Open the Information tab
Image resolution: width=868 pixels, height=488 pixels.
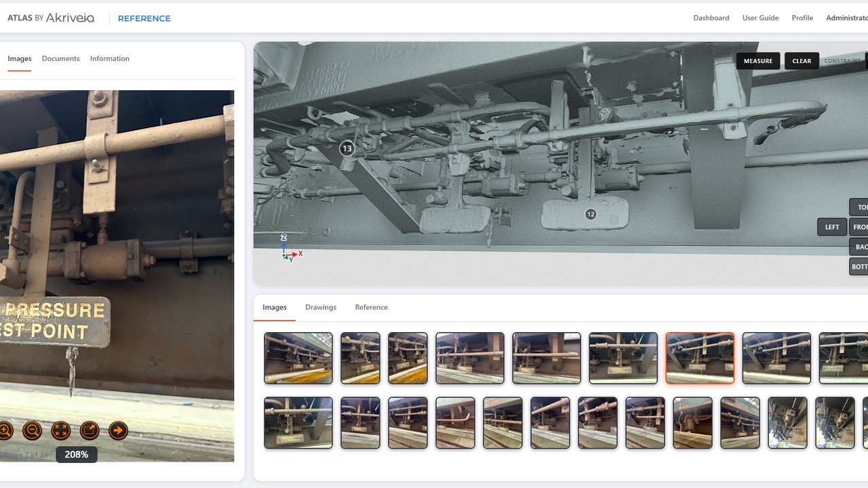(110, 58)
